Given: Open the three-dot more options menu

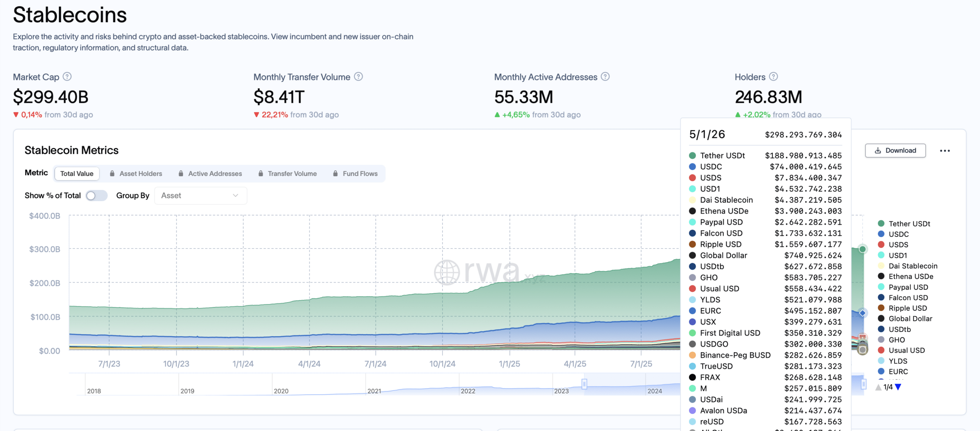Looking at the screenshot, I should click(945, 151).
